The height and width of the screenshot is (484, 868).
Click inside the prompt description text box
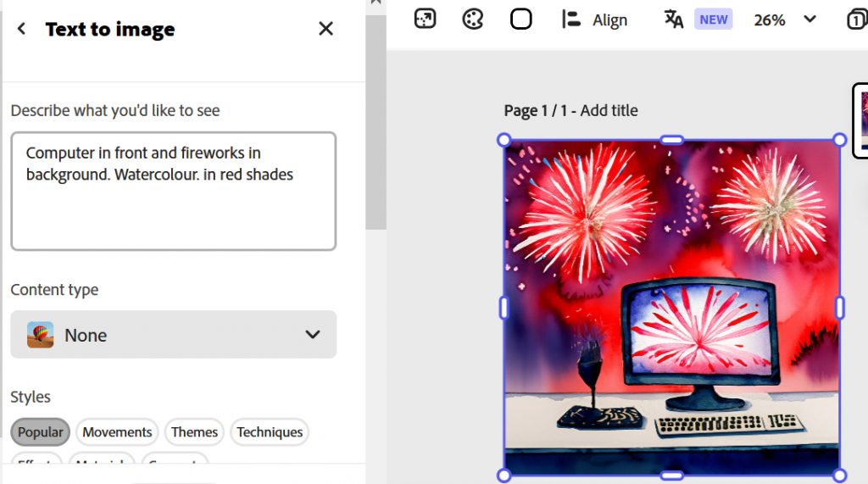click(x=173, y=191)
